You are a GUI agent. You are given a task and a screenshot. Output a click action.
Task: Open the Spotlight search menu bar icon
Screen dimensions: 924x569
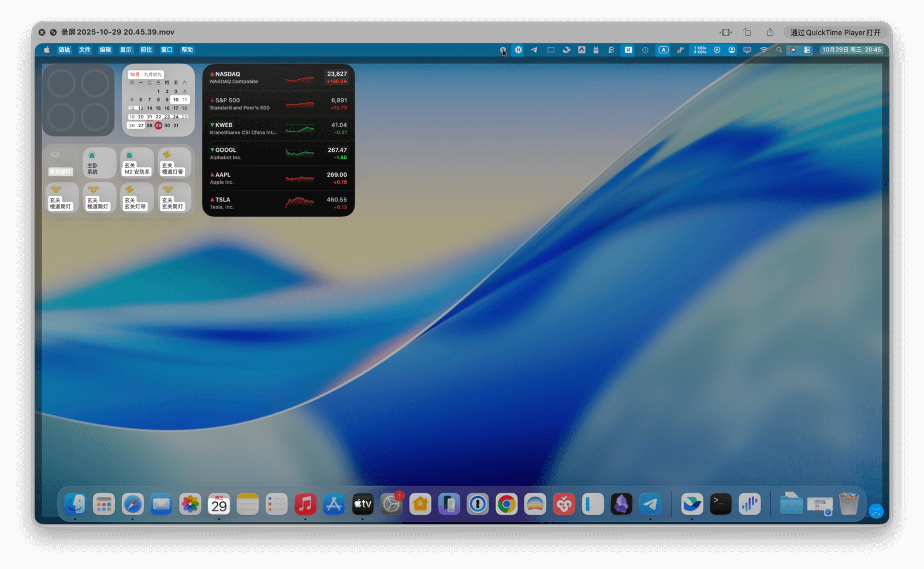tap(779, 50)
